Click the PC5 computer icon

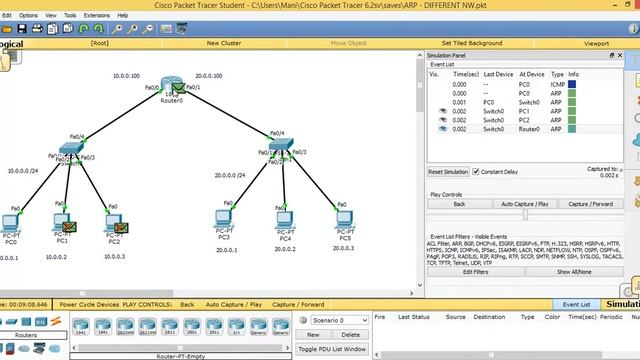tap(344, 221)
